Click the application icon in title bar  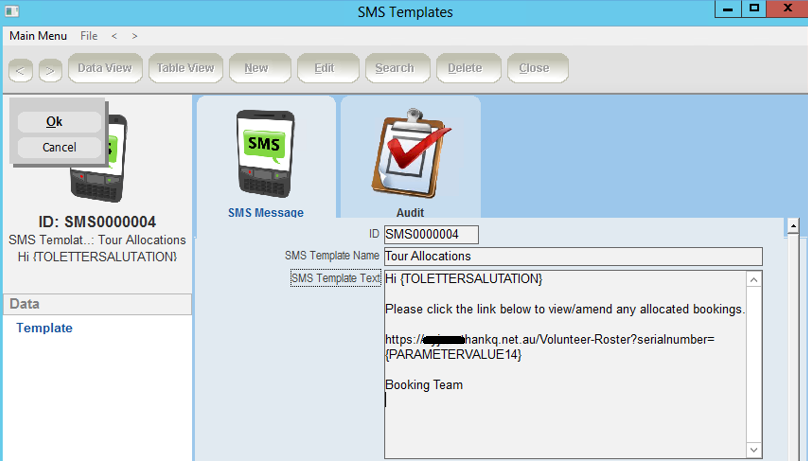[x=12, y=12]
